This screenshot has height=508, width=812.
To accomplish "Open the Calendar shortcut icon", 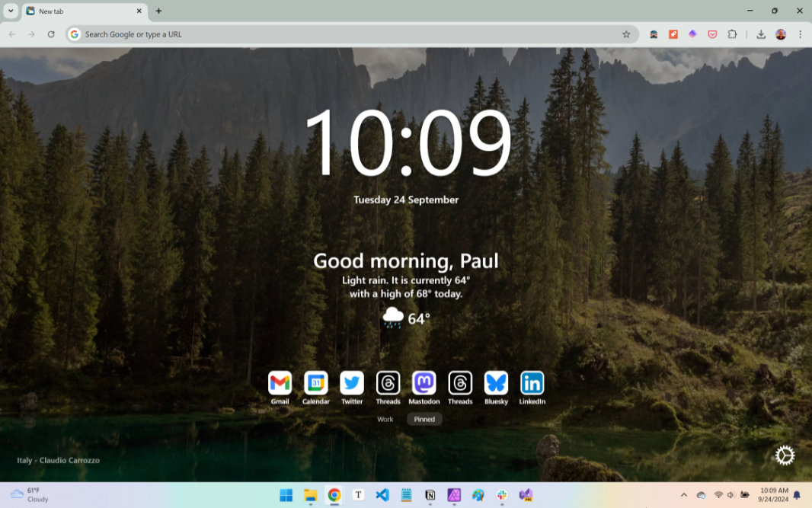I will (315, 382).
